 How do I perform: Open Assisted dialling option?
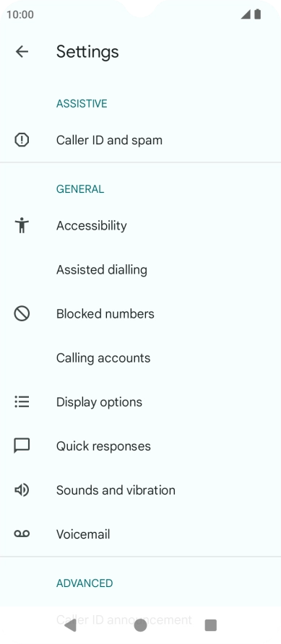(140, 270)
